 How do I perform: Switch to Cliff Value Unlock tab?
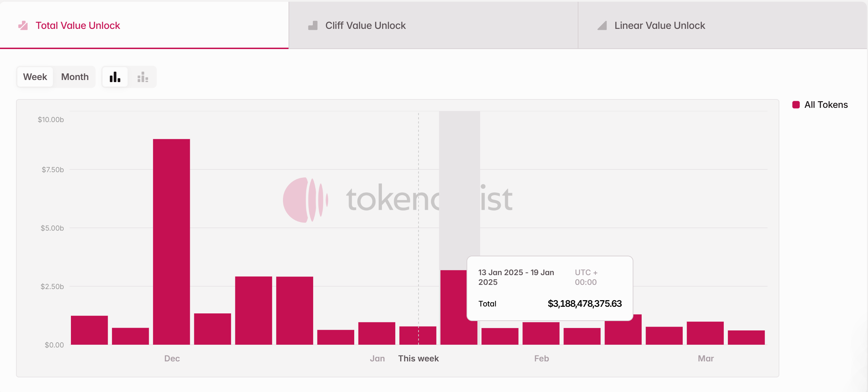(433, 25)
